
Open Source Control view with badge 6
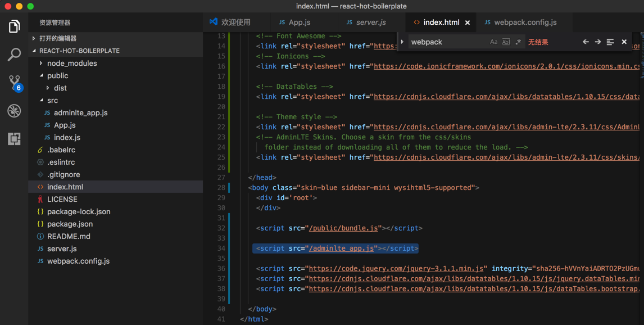pyautogui.click(x=14, y=83)
